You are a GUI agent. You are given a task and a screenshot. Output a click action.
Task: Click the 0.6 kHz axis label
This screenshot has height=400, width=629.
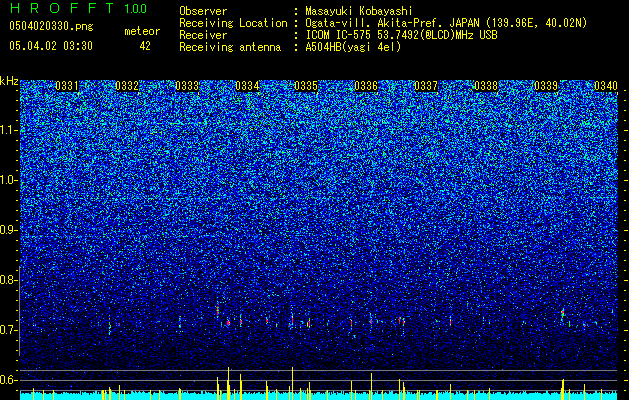pyautogui.click(x=8, y=380)
